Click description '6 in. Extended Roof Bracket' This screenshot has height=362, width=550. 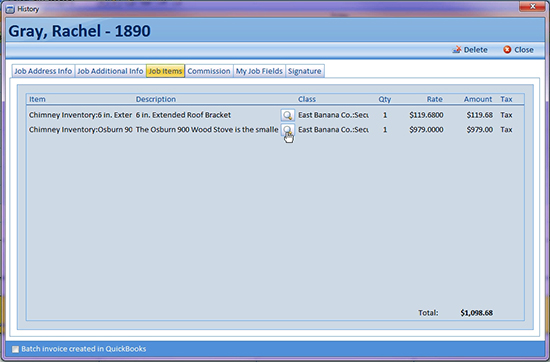[183, 115]
